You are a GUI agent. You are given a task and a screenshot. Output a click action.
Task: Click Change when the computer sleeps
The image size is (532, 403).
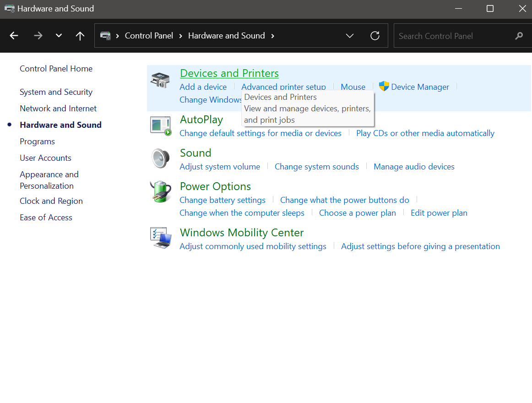242,213
